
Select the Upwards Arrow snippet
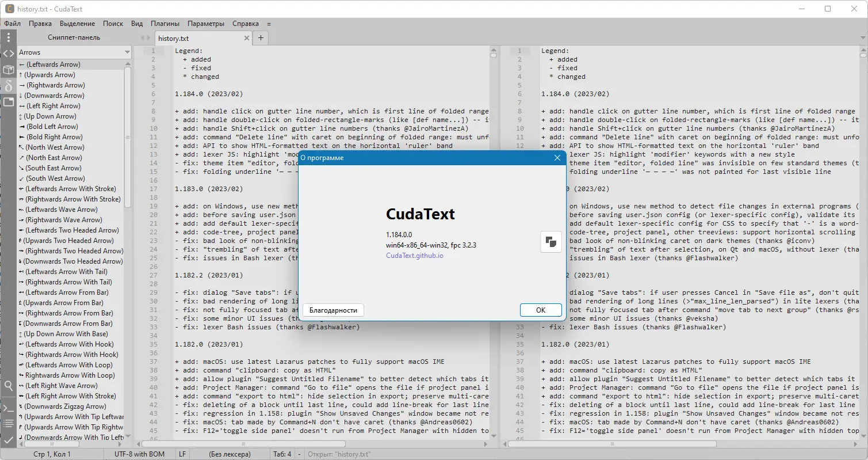tap(71, 75)
